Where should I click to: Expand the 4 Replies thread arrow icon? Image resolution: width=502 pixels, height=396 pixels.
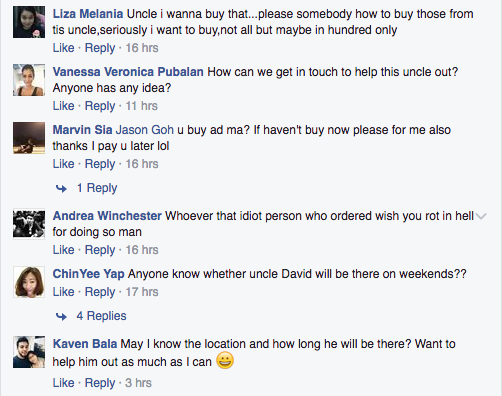click(x=61, y=316)
